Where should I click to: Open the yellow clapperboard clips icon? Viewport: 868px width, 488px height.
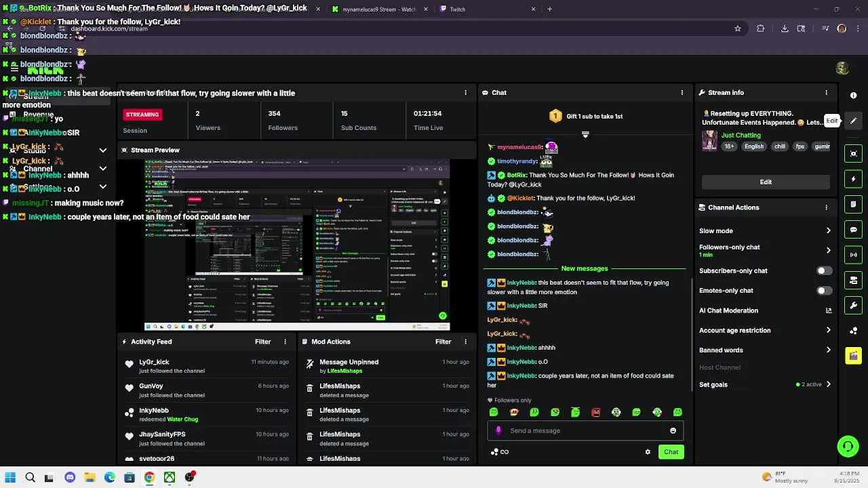pos(854,356)
